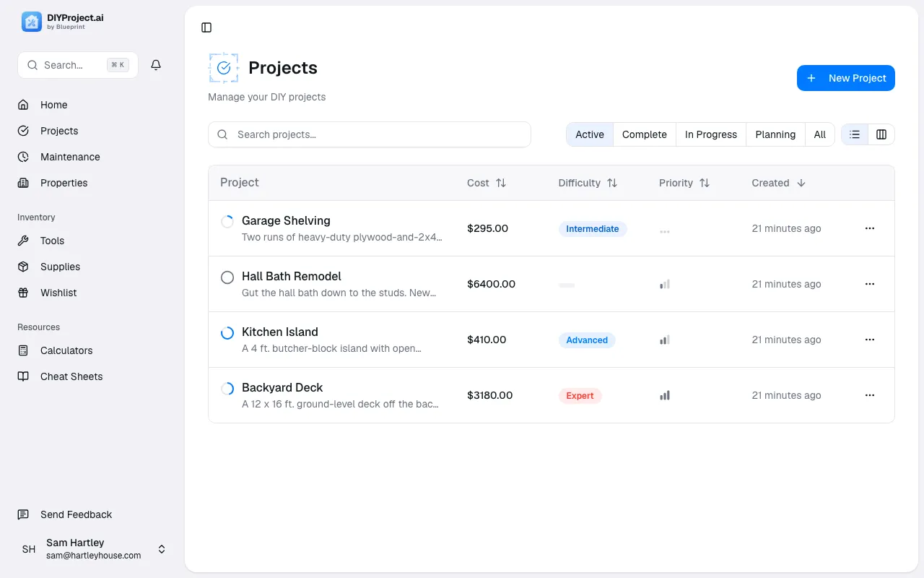This screenshot has width=924, height=578.
Task: Select the In Progress filter tab
Action: [711, 134]
